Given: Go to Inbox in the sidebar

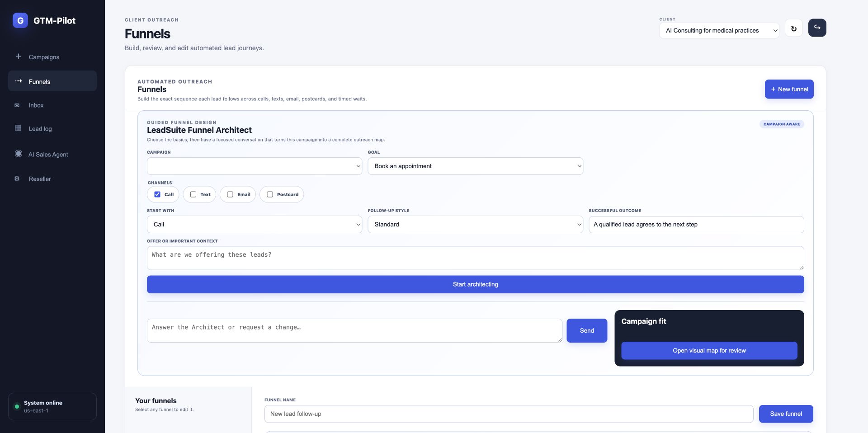Looking at the screenshot, I should coord(52,105).
